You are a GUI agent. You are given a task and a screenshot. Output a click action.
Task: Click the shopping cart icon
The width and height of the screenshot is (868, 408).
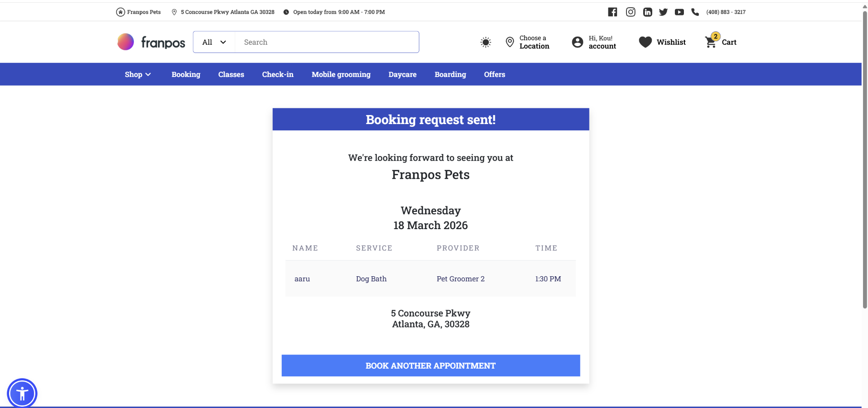pyautogui.click(x=711, y=42)
